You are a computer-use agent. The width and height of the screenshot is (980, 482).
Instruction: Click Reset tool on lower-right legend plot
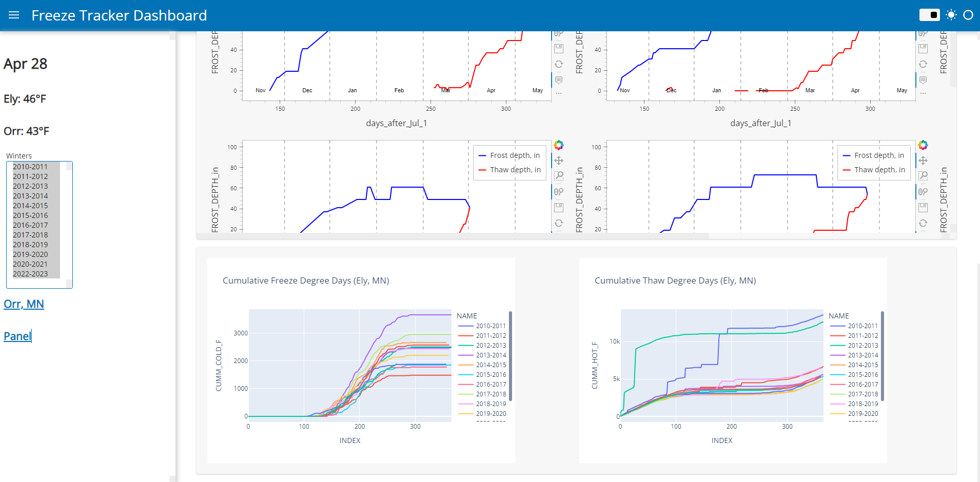point(923,223)
